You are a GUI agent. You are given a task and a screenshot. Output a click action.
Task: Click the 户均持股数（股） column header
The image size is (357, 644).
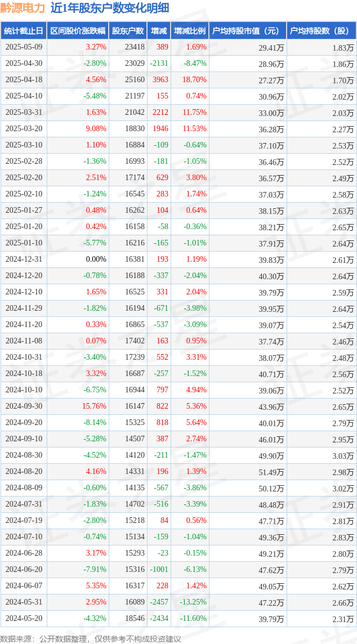pyautogui.click(x=322, y=31)
